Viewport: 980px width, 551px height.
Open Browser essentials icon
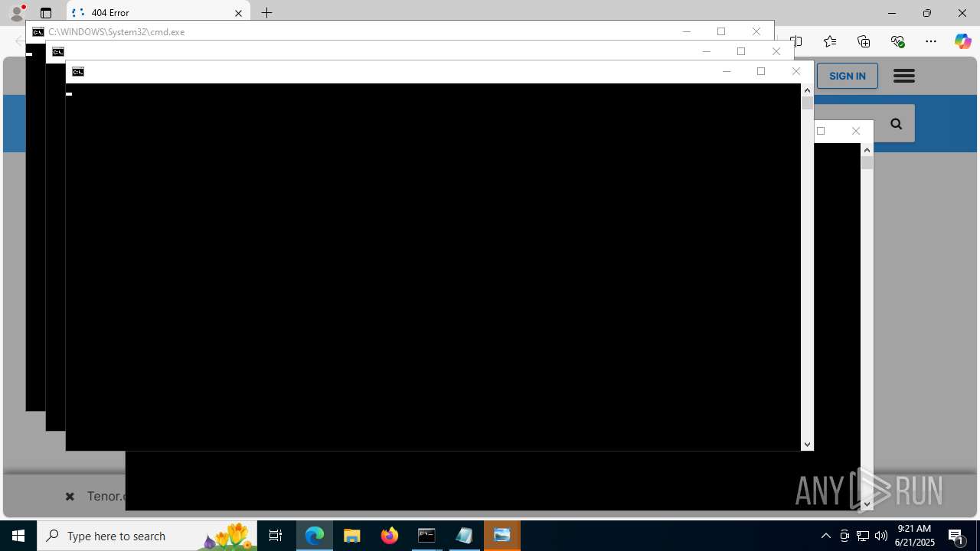pyautogui.click(x=897, y=41)
